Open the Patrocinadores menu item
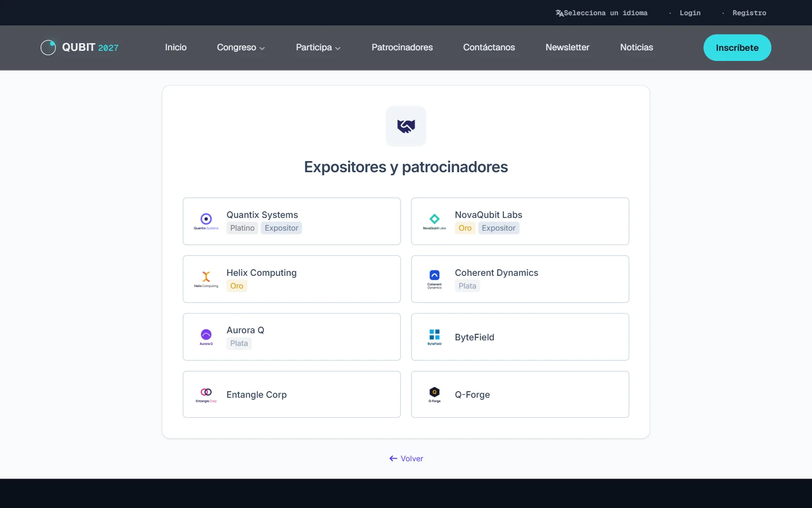Screen dimensions: 812x508 [x=402, y=47]
